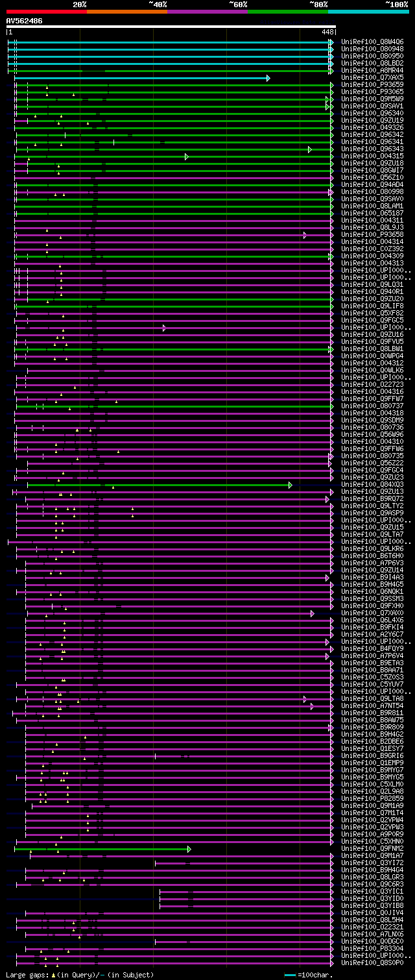Select the UniRef100_Q8S0P0 label
The width and height of the screenshot is (415, 980).
[x=372, y=962]
